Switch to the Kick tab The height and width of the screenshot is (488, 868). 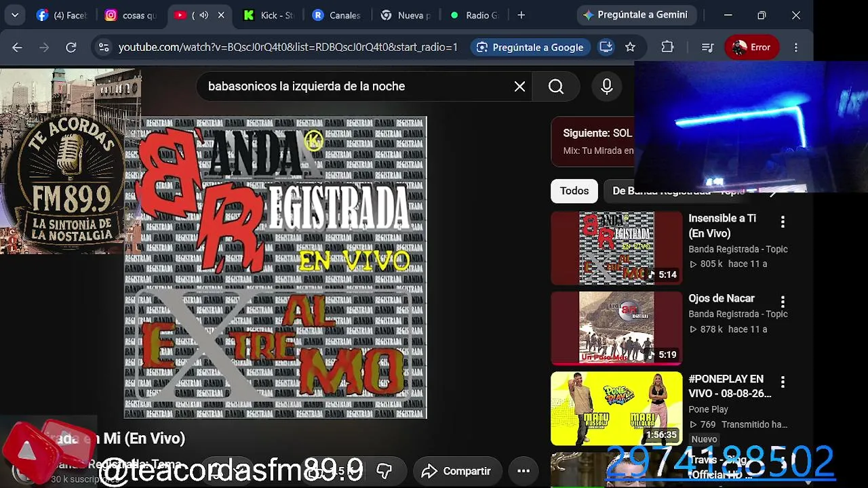pyautogui.click(x=269, y=15)
